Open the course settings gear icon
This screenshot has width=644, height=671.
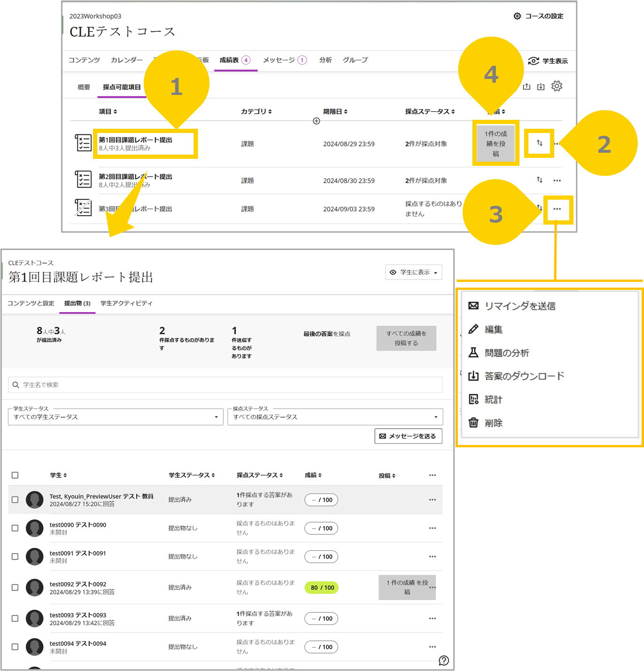[517, 16]
